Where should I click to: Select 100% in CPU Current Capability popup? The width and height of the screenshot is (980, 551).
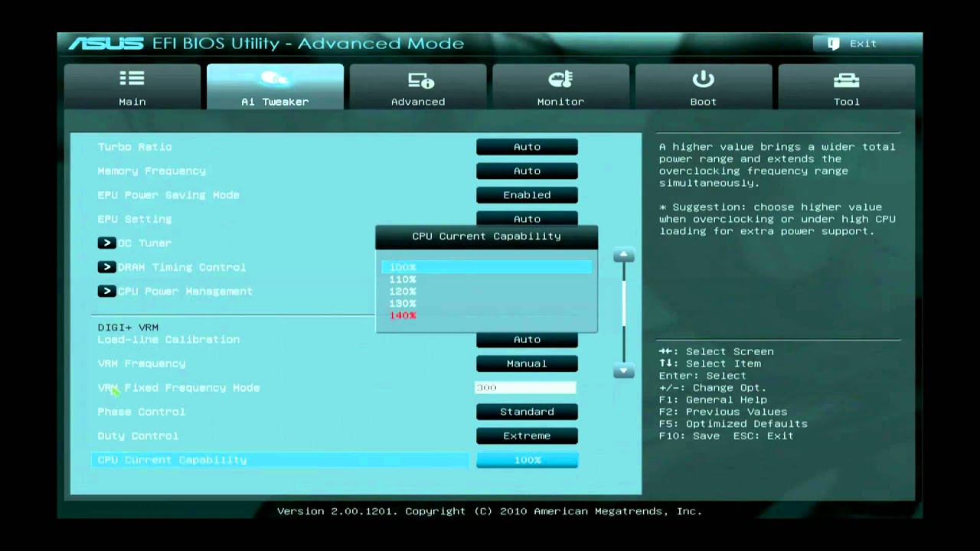[487, 267]
